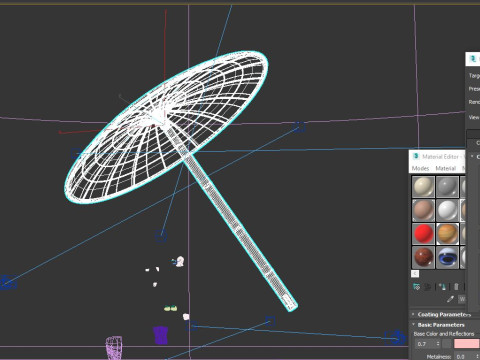
Task: Select the cream-colored material sample slot
Action: [x=423, y=187]
